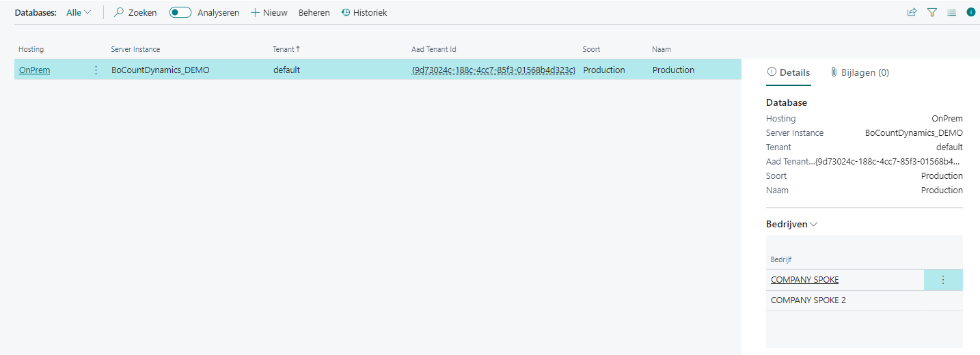
Task: Open row options menu for OnPrem
Action: [x=96, y=70]
